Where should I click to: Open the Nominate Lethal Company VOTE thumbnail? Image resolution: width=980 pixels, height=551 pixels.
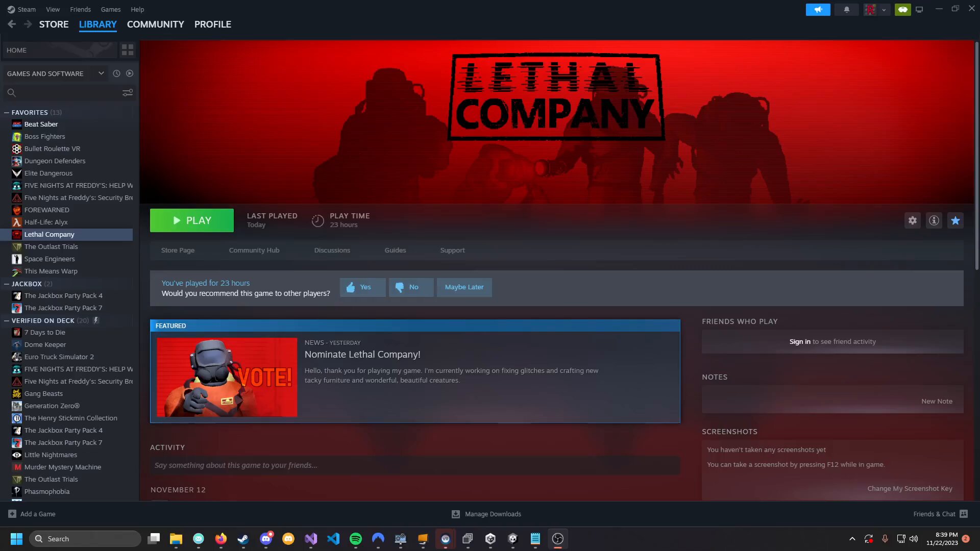tap(227, 377)
